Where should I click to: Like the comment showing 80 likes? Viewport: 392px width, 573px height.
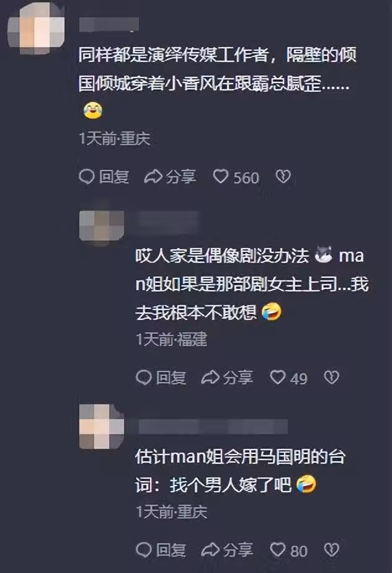(288, 550)
